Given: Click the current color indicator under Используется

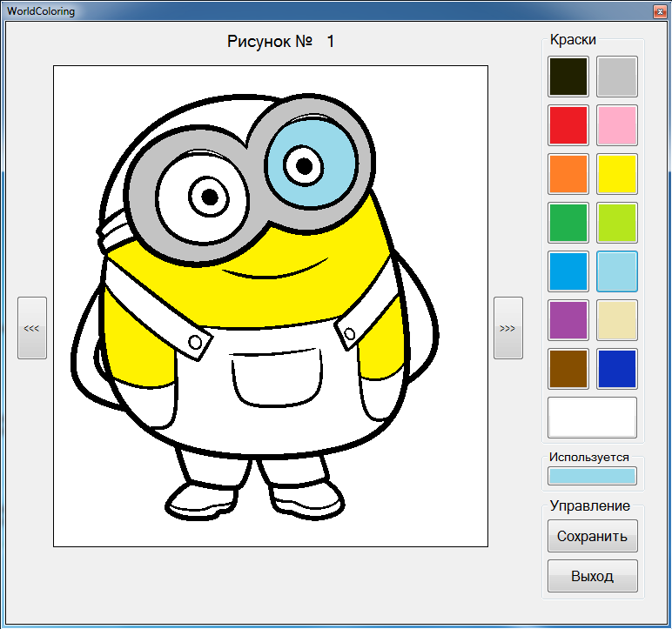Looking at the screenshot, I should click(x=592, y=476).
